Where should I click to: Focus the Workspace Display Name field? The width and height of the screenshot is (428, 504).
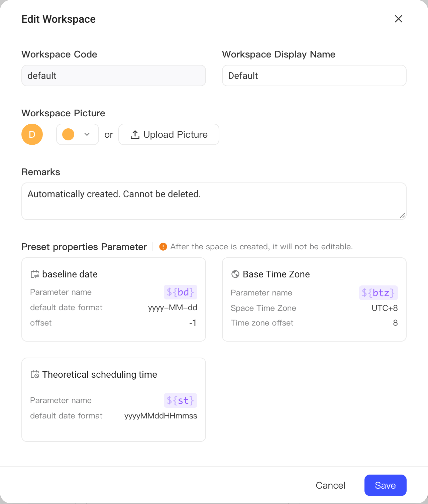click(x=314, y=76)
